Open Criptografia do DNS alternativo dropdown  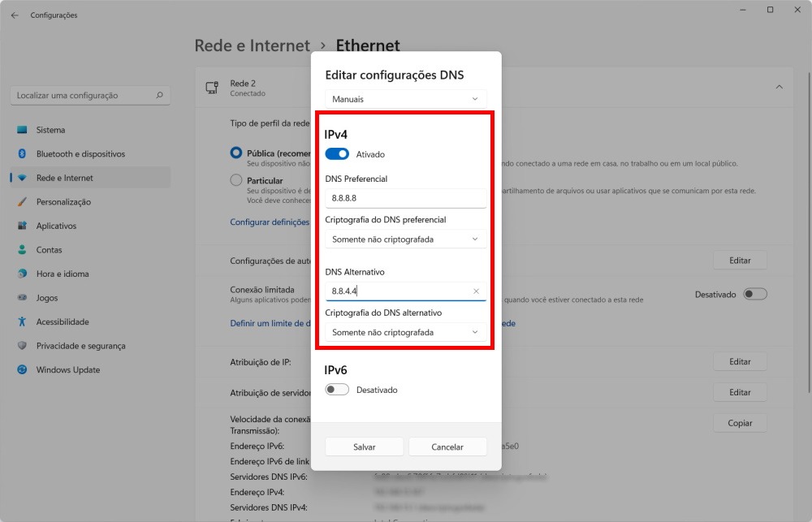405,333
